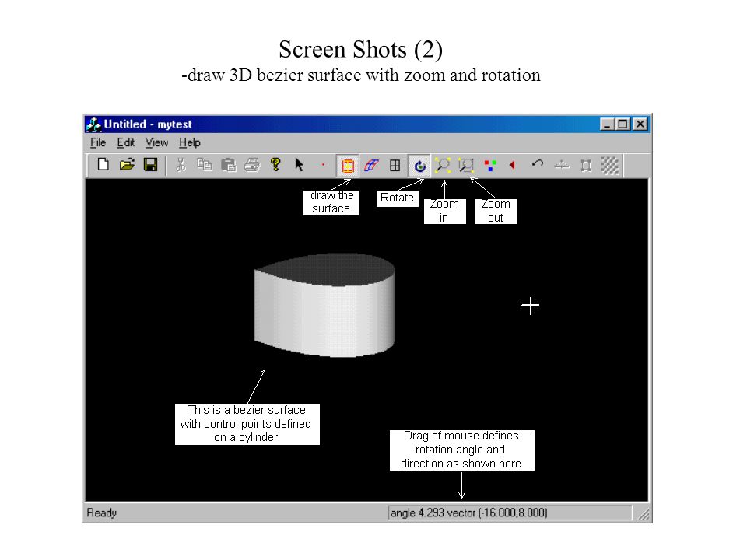Click the Zoom in magnifier icon
This screenshot has width=747, height=560.
coord(443,165)
